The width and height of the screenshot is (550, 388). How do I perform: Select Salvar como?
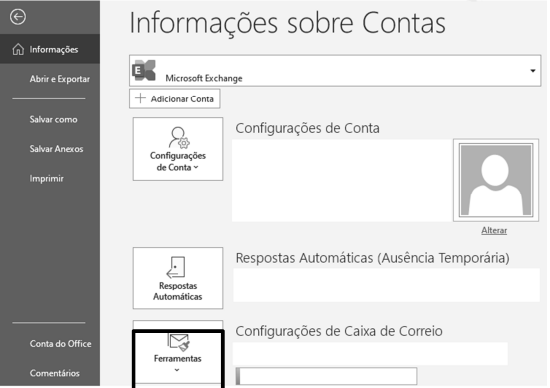coord(53,119)
